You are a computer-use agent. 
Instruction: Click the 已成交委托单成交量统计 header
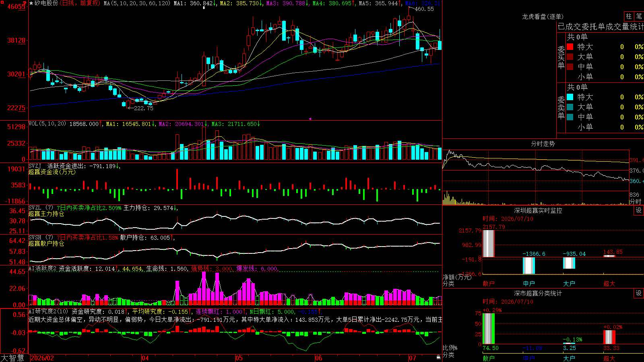601,27
